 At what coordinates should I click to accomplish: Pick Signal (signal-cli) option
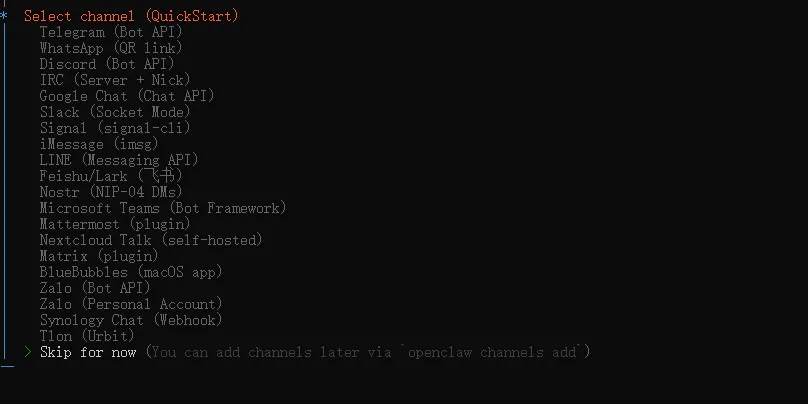[115, 128]
